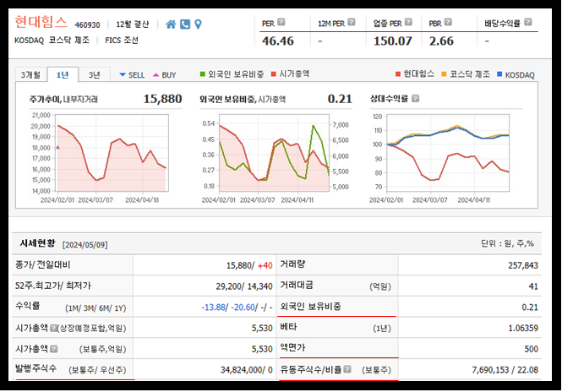Click the 수익률 value -13.88/-20.60
The height and width of the screenshot is (392, 562).
pyautogui.click(x=237, y=307)
